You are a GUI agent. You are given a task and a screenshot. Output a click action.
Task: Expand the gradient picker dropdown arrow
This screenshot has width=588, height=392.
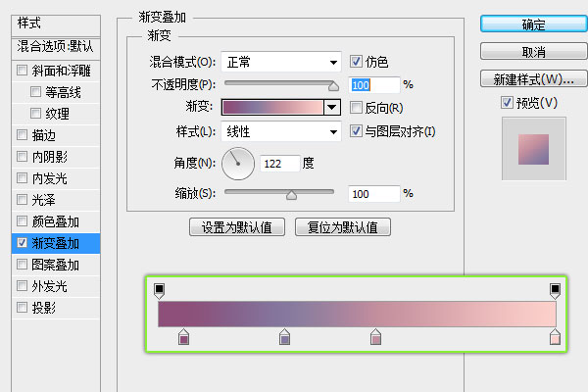pos(331,108)
